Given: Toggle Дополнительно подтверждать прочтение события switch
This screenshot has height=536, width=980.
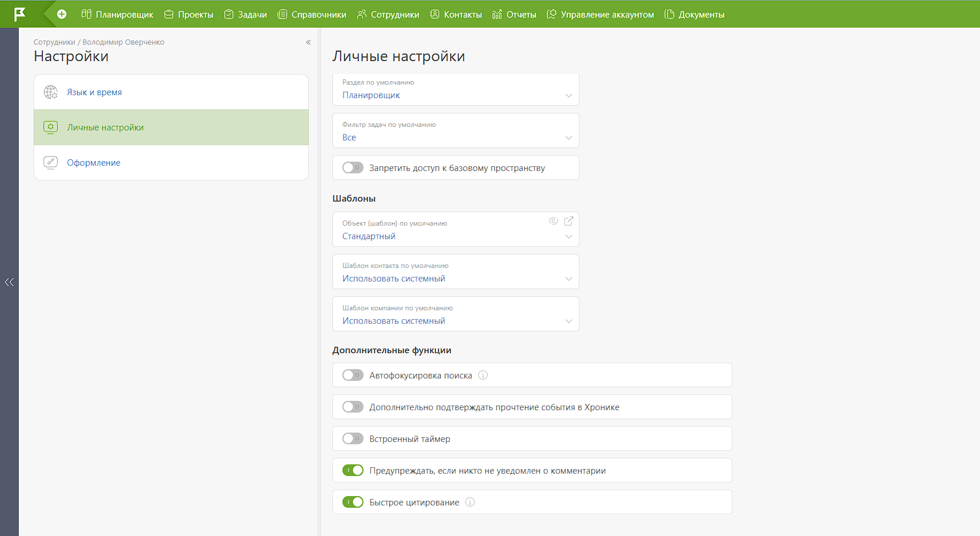Looking at the screenshot, I should point(353,407).
